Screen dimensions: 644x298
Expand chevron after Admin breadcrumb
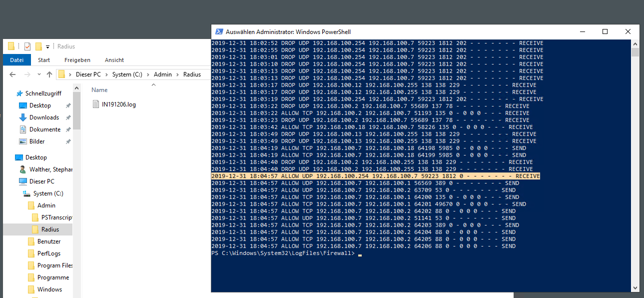pos(177,74)
